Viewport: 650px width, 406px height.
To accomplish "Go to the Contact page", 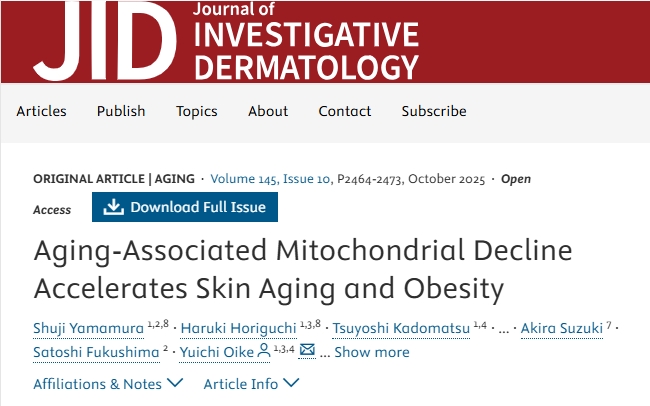I will 345,111.
